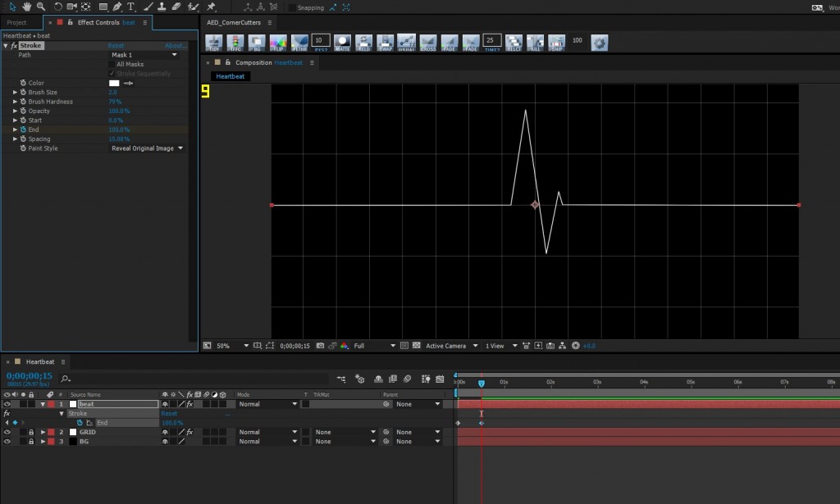The image size is (840, 504).
Task: Open the Paint Style dropdown
Action: (147, 148)
